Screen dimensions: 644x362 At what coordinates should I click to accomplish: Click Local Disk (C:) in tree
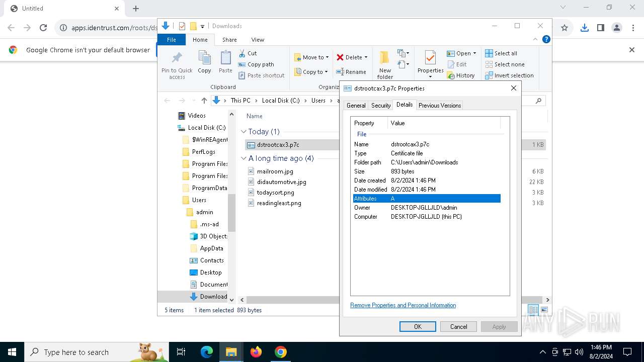[206, 128]
